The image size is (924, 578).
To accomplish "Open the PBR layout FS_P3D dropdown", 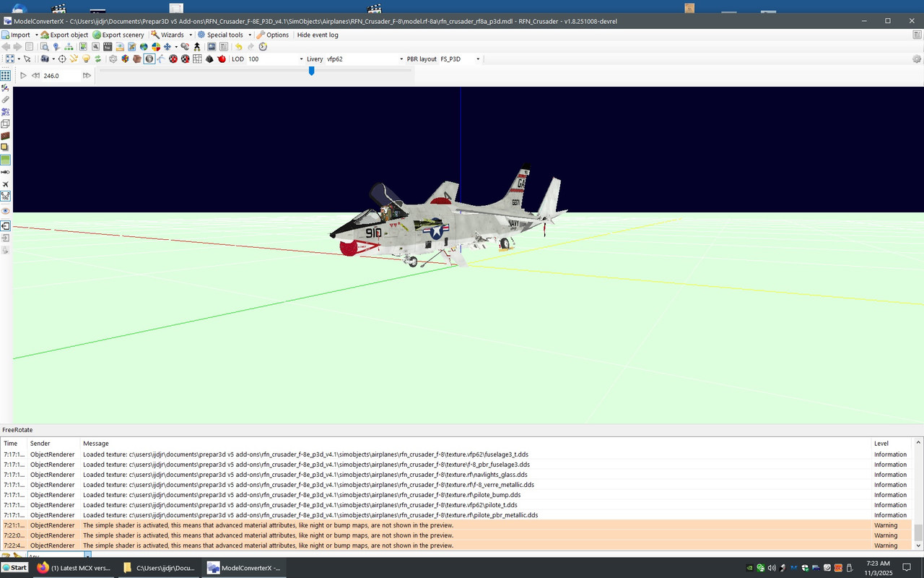I will [477, 59].
